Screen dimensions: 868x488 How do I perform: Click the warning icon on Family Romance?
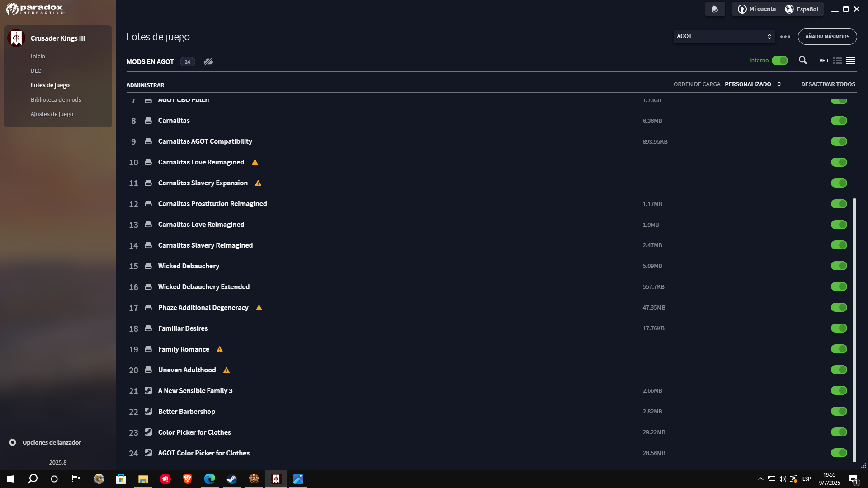(220, 349)
